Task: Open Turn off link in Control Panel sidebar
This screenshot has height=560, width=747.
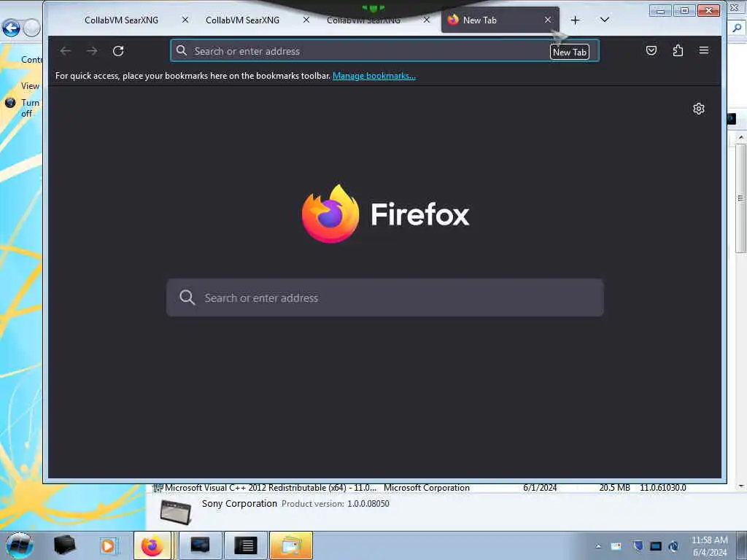Action: (x=29, y=108)
